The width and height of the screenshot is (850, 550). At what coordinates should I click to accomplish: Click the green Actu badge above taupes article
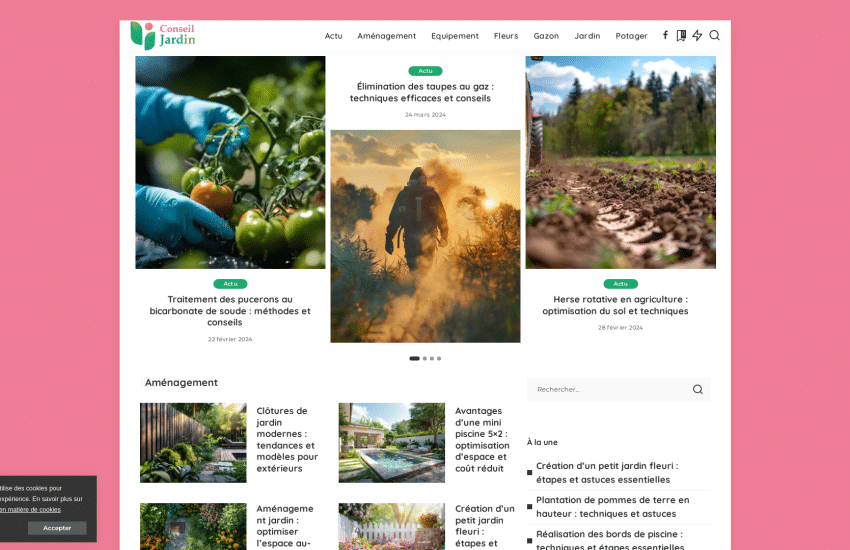pyautogui.click(x=425, y=71)
